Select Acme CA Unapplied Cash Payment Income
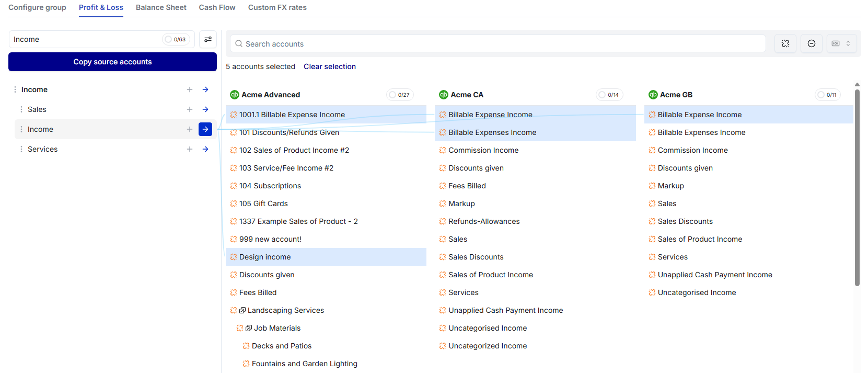This screenshot has height=373, width=868. (x=535, y=310)
